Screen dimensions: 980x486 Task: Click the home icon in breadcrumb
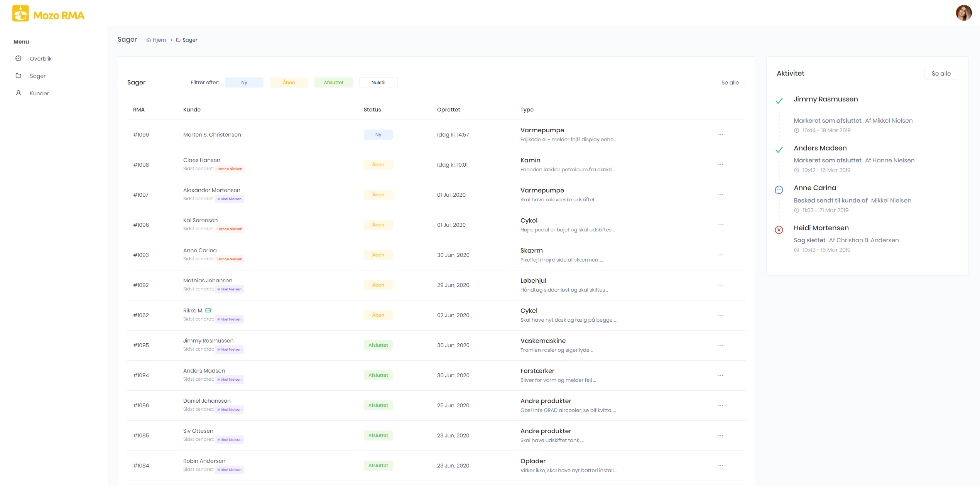(x=149, y=40)
